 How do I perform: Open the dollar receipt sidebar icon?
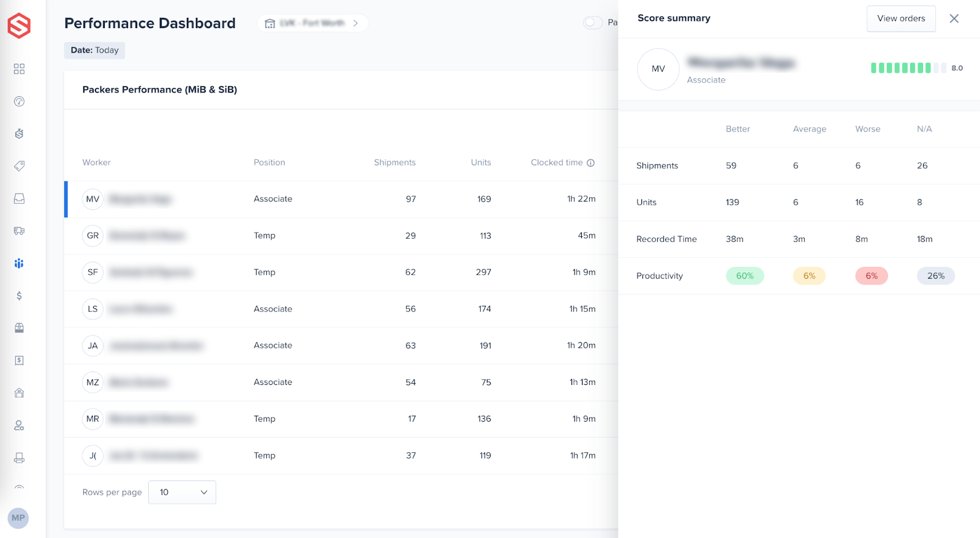click(x=19, y=361)
